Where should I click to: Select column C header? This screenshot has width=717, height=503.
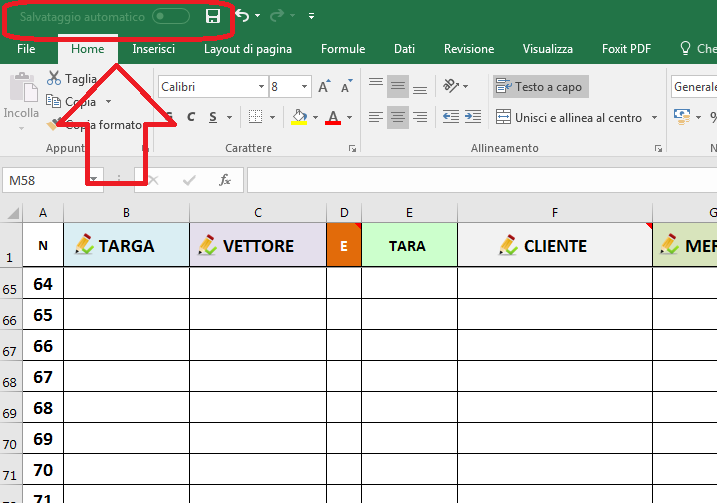coord(258,213)
